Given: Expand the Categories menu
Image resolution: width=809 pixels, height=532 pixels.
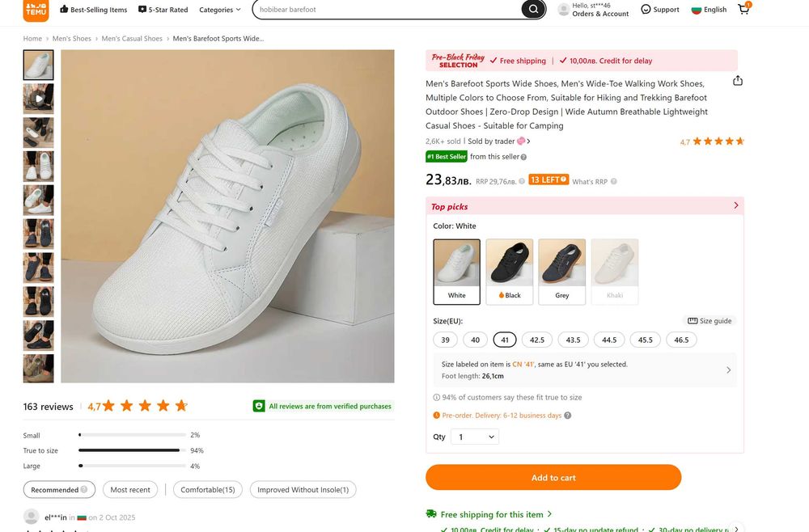Looking at the screenshot, I should pos(220,10).
